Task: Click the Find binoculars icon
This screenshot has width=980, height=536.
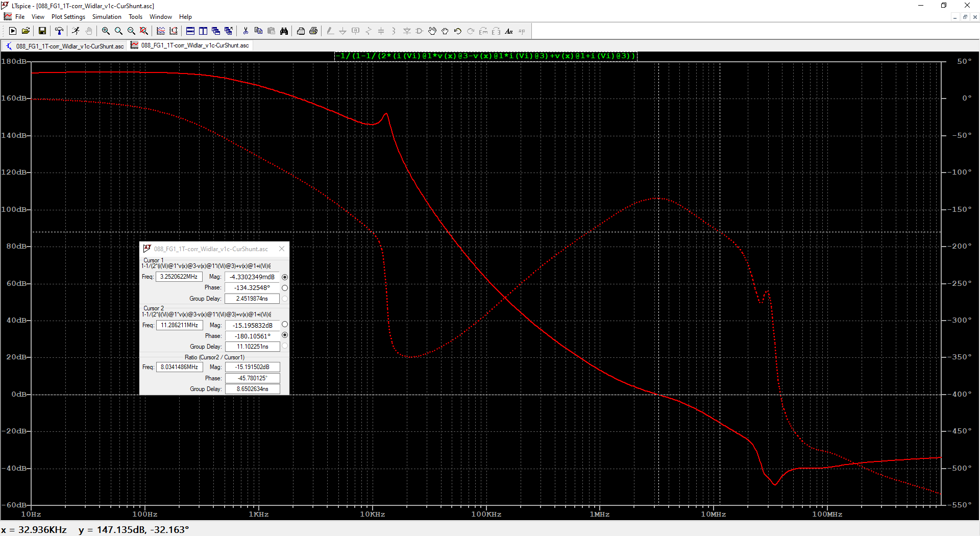Action: coord(284,31)
